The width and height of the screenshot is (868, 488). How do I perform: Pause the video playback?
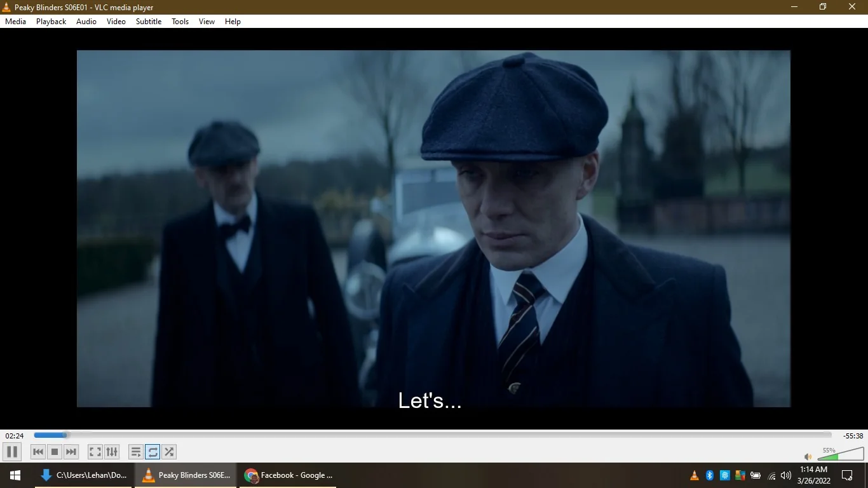click(x=12, y=452)
